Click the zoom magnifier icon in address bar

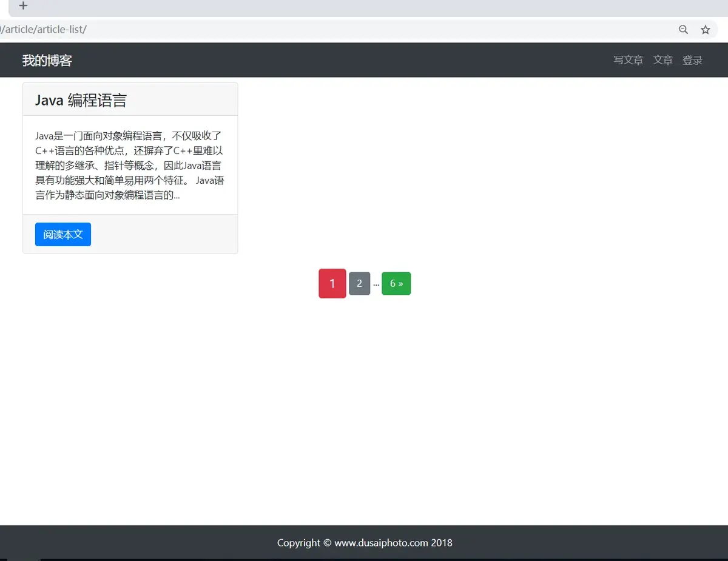[683, 30]
